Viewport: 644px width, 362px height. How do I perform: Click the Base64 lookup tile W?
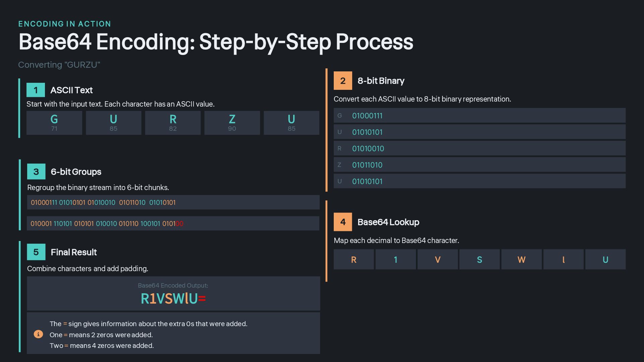[x=521, y=259]
